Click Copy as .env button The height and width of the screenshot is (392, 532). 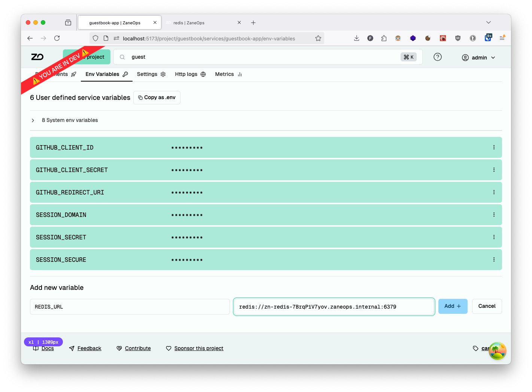pyautogui.click(x=157, y=98)
